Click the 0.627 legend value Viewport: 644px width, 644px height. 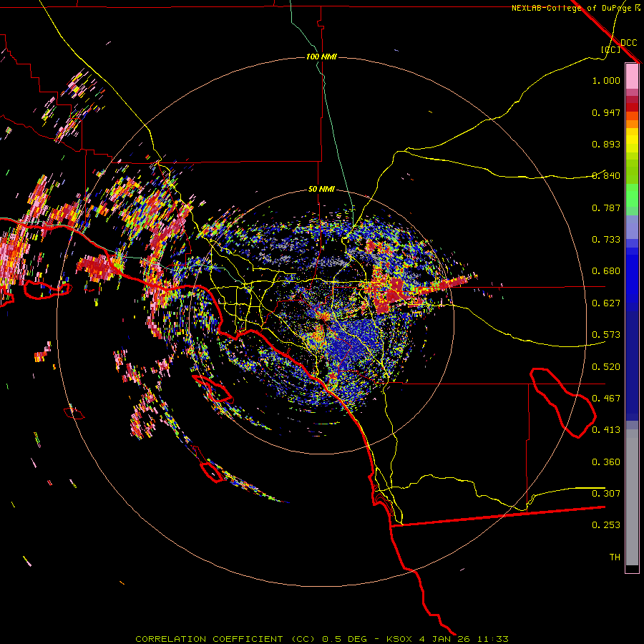(x=606, y=303)
